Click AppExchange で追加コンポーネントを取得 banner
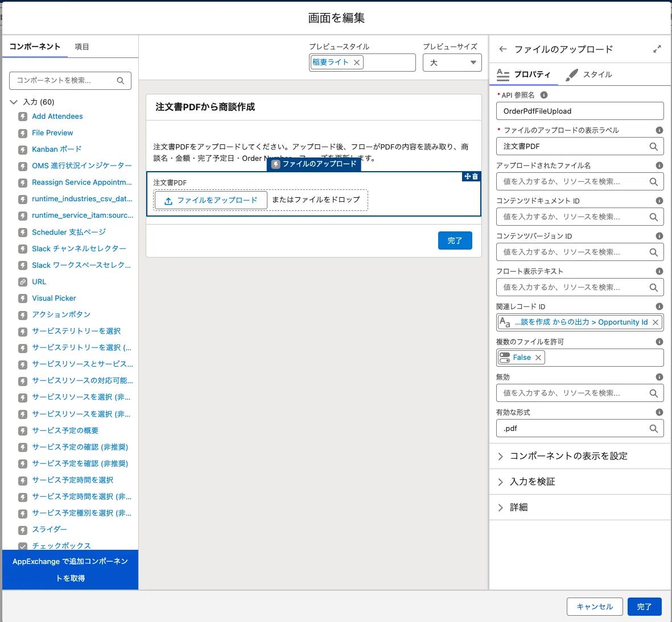This screenshot has height=622, width=672. coord(71,570)
